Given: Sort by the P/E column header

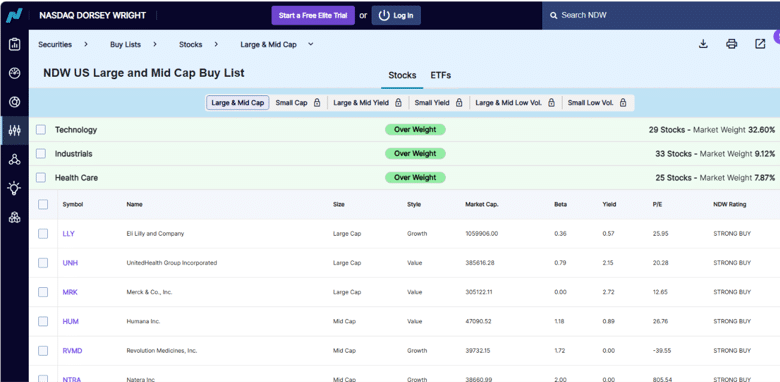Looking at the screenshot, I should pyautogui.click(x=657, y=204).
